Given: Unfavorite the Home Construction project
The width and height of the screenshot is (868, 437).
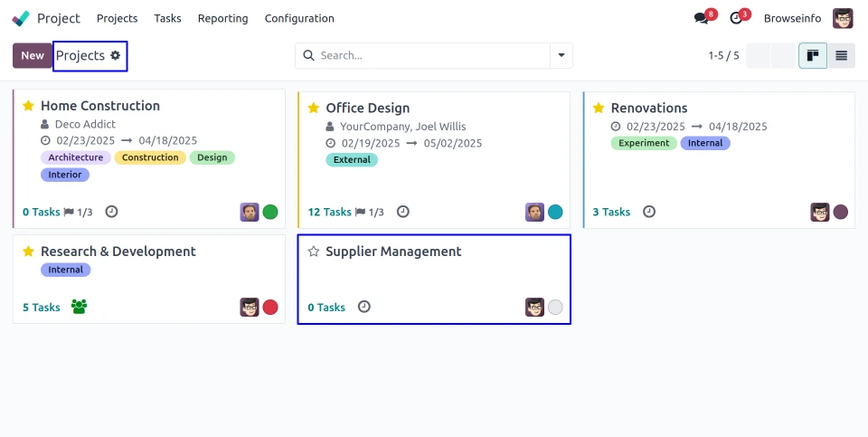Looking at the screenshot, I should point(28,106).
